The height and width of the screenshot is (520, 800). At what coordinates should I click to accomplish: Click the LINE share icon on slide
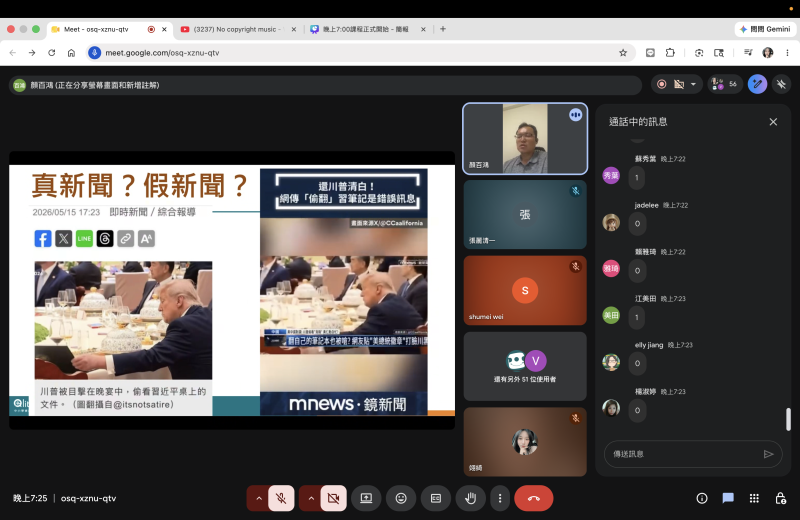[x=84, y=238]
